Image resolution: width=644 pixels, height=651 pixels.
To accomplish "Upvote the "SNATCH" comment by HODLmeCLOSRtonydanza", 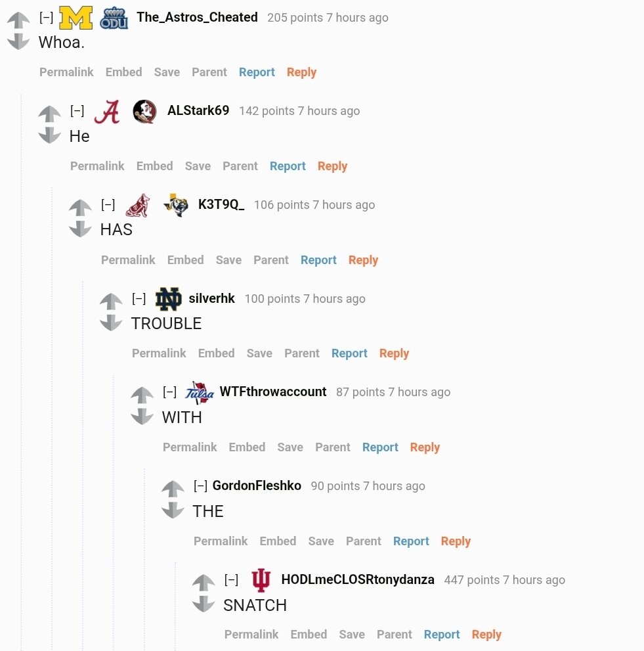I will click(204, 583).
